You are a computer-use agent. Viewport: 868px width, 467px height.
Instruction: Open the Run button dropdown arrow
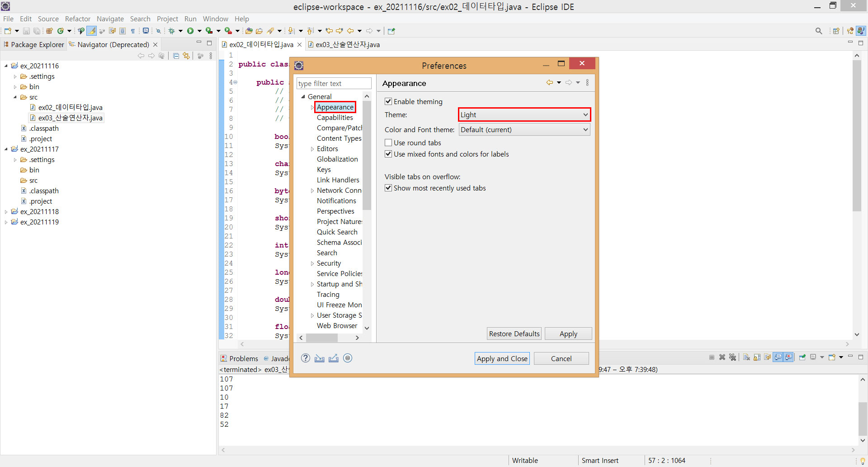pos(199,31)
